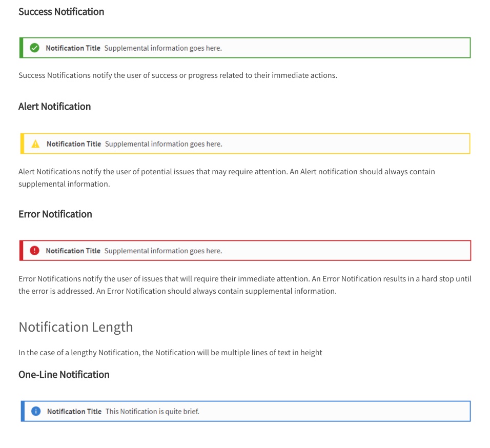Click the "Success Notification" heading

(61, 11)
